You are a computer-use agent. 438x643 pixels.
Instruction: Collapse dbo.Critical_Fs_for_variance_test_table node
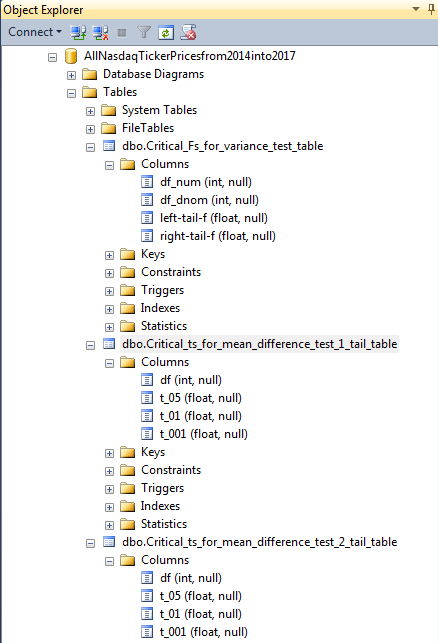click(90, 148)
